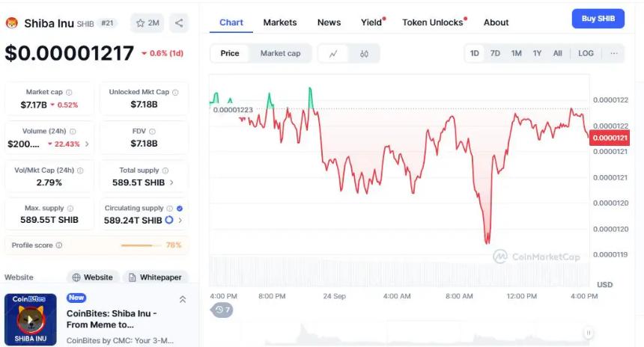This screenshot has height=347, width=644.
Task: Click the Profile score info icon
Action: [x=59, y=245]
